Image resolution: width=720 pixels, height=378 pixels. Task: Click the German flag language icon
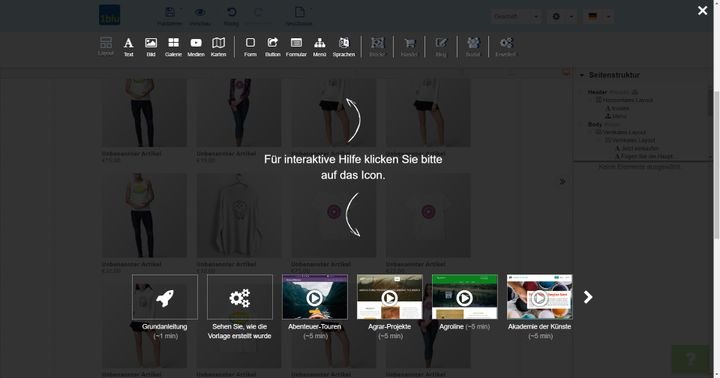tap(592, 16)
